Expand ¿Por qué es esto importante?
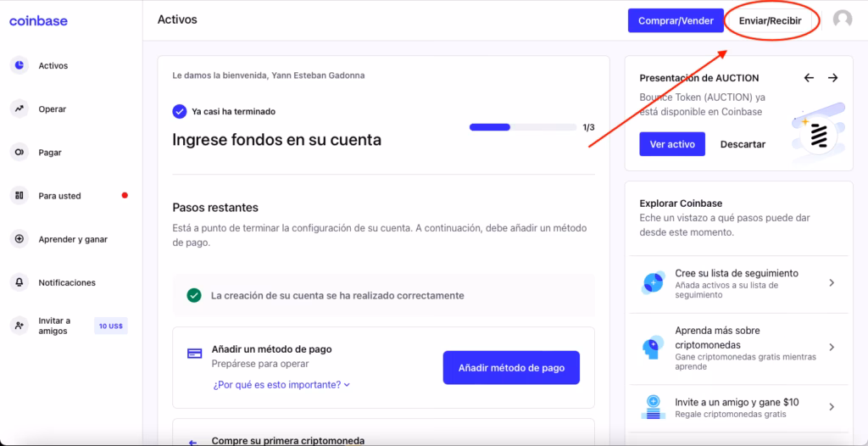This screenshot has width=868, height=446. 281,384
